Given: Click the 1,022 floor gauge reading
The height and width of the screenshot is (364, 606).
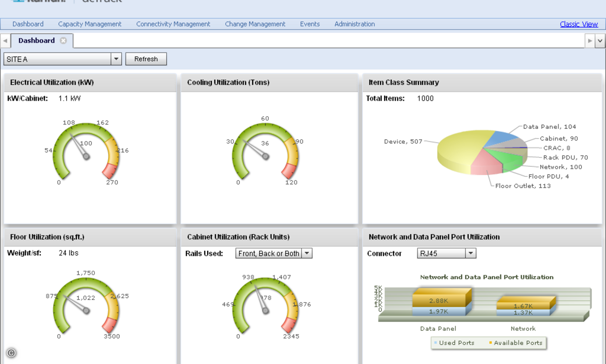Looking at the screenshot, I should click(x=85, y=298).
